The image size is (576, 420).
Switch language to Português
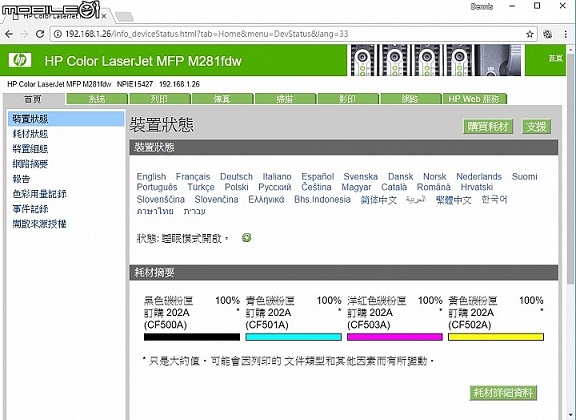157,187
